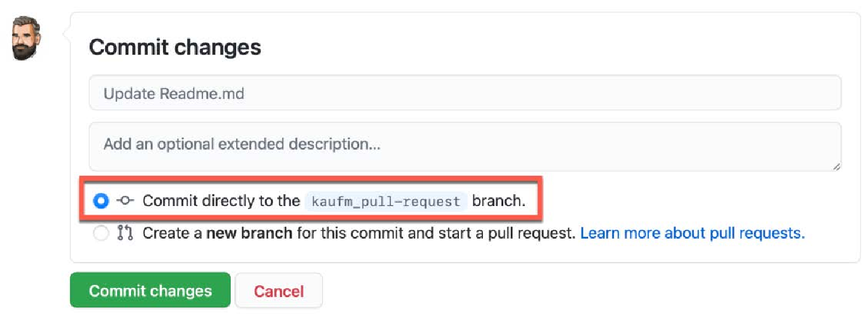Click the word "branch." after the branch tag
Screen dimensions: 868x329
coord(499,201)
